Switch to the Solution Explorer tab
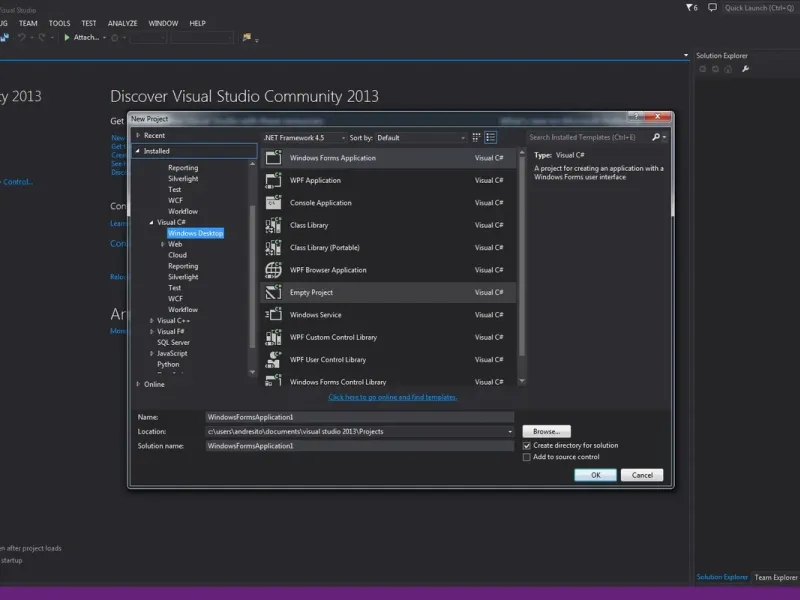 coord(722,577)
